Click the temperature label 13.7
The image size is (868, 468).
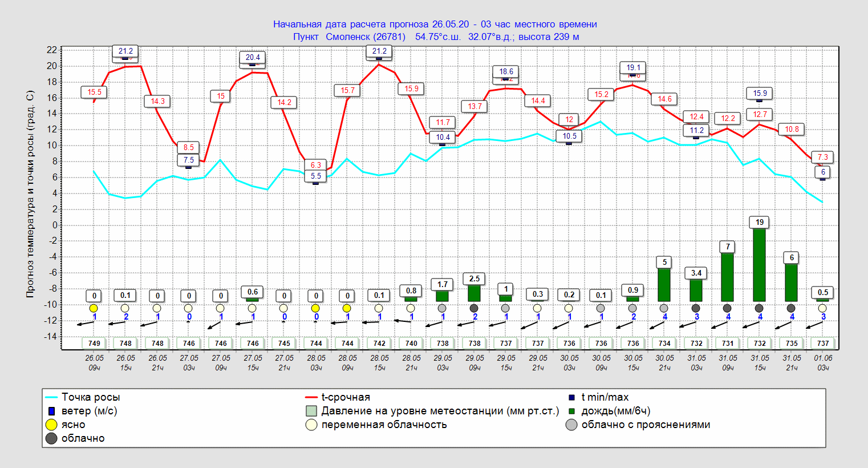pos(474,106)
